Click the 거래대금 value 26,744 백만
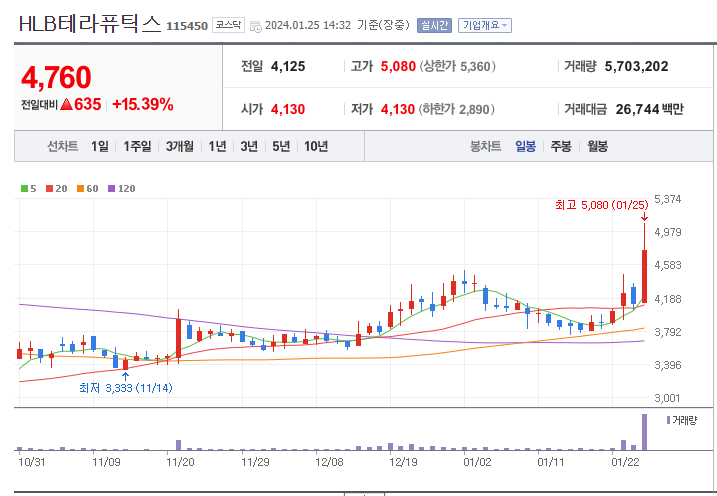This screenshot has width=717, height=496. 649,109
